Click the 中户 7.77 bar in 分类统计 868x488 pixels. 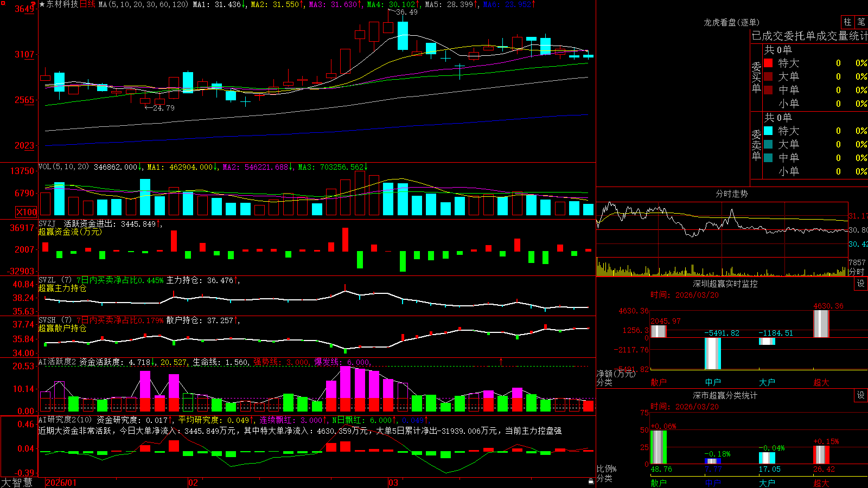pyautogui.click(x=713, y=461)
